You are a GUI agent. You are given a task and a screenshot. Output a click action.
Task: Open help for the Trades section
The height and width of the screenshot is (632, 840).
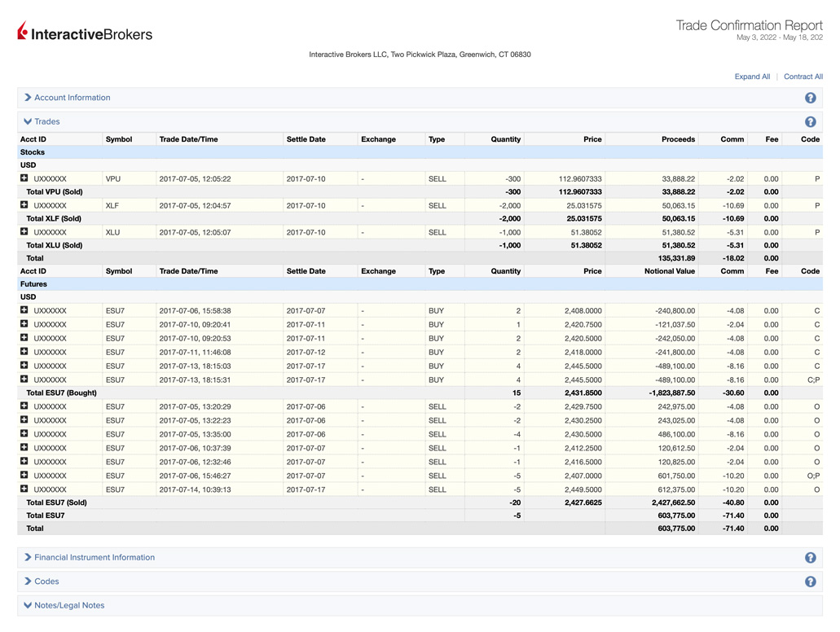810,121
